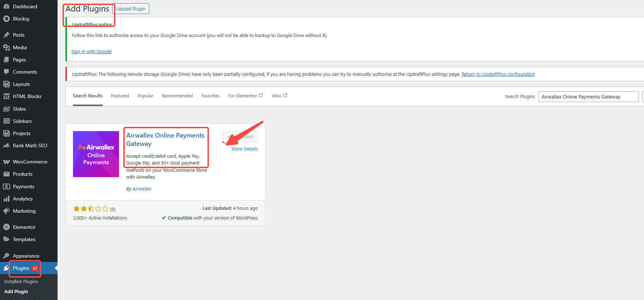644x300 pixels.
Task: Select the Recommended tab
Action: tap(177, 96)
